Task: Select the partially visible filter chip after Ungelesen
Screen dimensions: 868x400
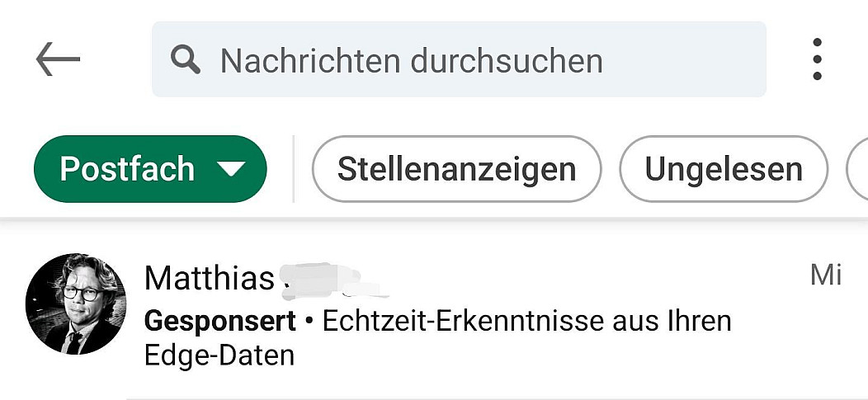Action: [858, 169]
